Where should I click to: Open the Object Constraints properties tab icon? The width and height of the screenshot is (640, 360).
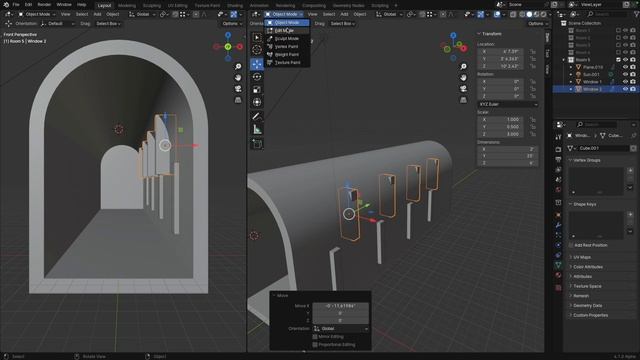click(558, 255)
